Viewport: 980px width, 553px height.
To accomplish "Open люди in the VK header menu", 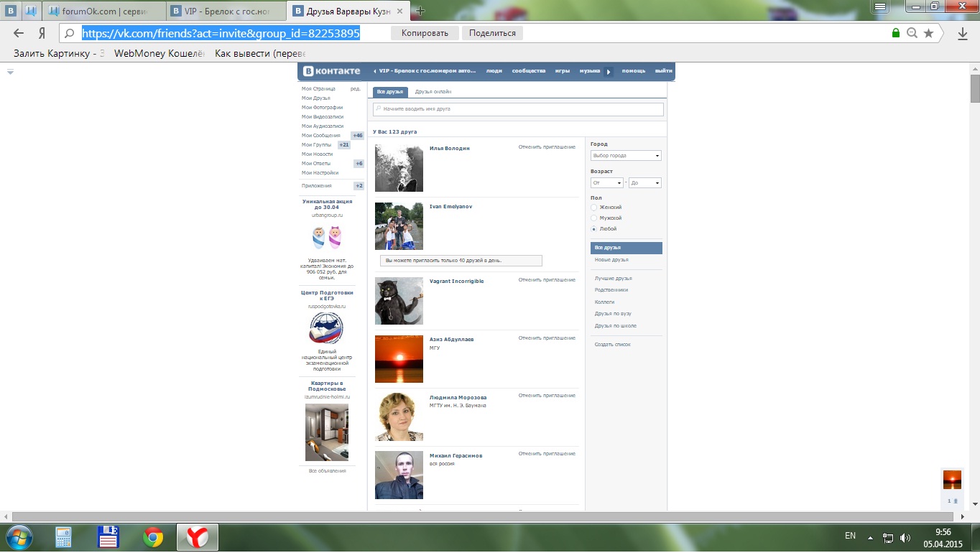I will 494,71.
